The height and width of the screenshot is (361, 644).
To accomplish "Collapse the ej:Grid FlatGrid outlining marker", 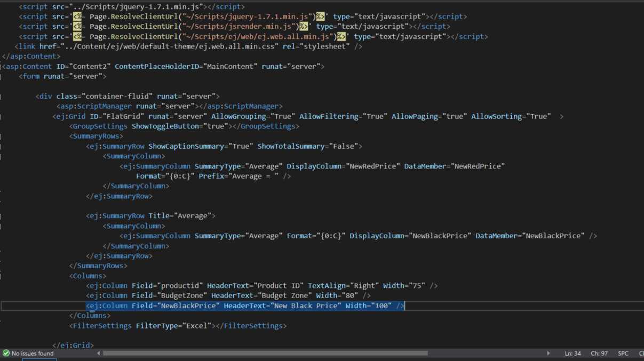I will pos(1,117).
